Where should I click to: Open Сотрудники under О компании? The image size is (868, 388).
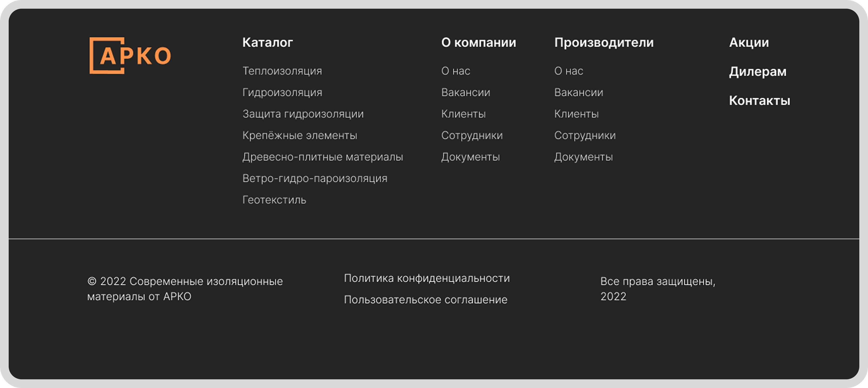[472, 135]
